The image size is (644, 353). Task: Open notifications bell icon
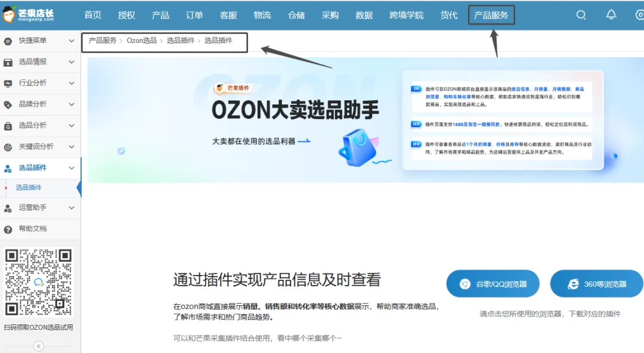[x=611, y=15]
